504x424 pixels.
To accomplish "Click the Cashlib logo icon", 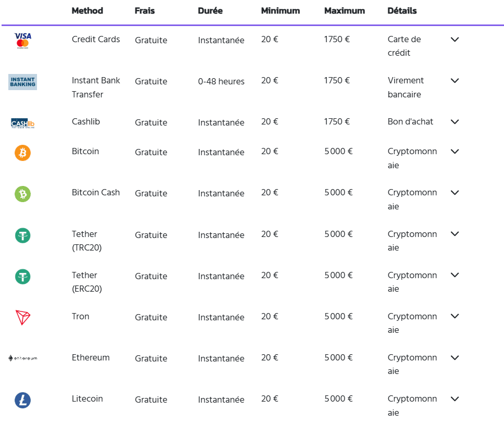I will [22, 123].
